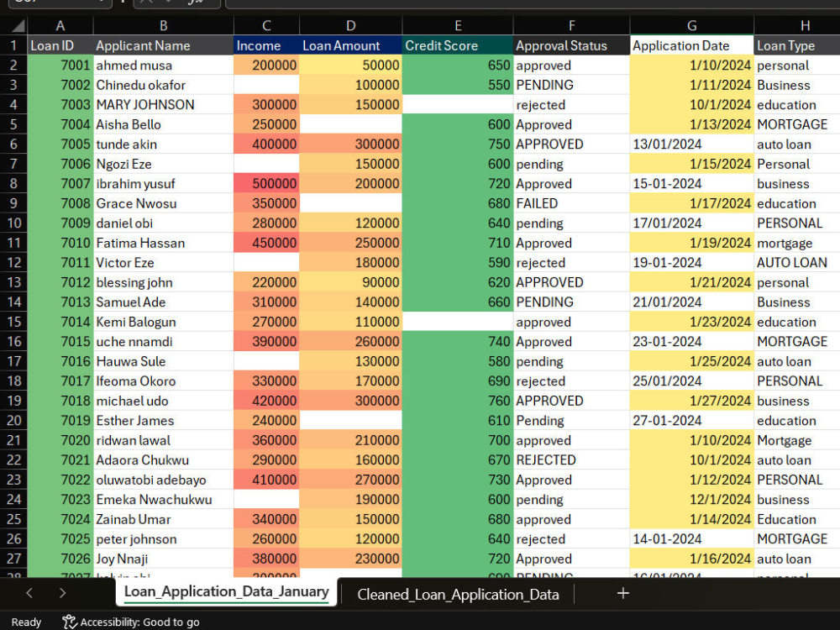
Task: Select cell containing MARY JOHNSON
Action: pyautogui.click(x=164, y=105)
